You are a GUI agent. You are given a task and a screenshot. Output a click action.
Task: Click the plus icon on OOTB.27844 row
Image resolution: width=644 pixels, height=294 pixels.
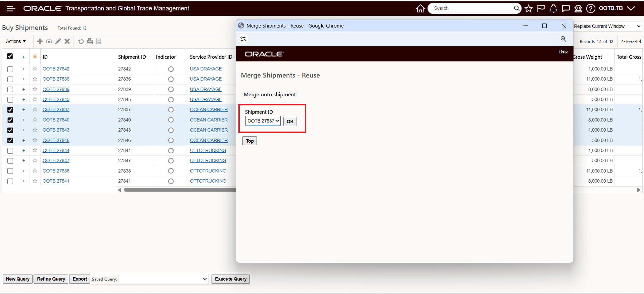tap(24, 151)
